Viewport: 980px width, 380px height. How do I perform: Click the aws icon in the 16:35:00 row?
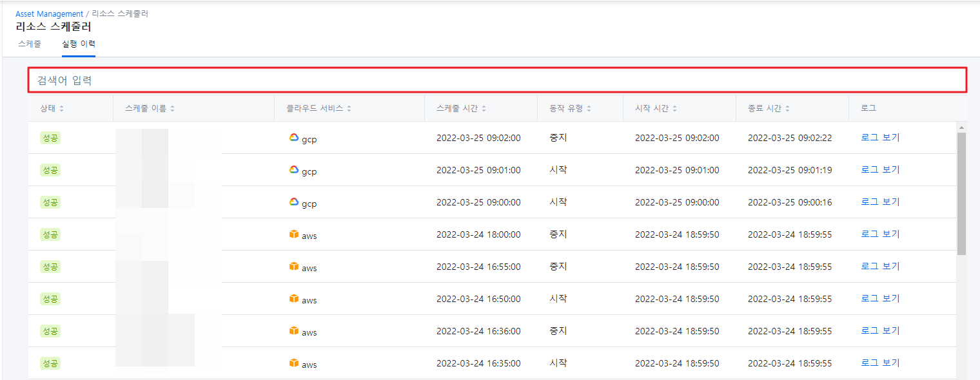[294, 363]
